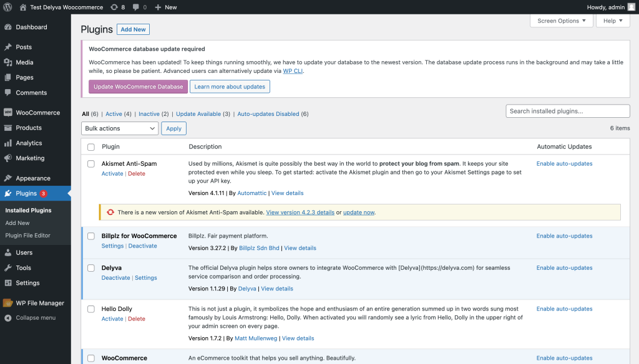This screenshot has height=364, width=639.
Task: Filter plugins by Active
Action: click(x=114, y=114)
